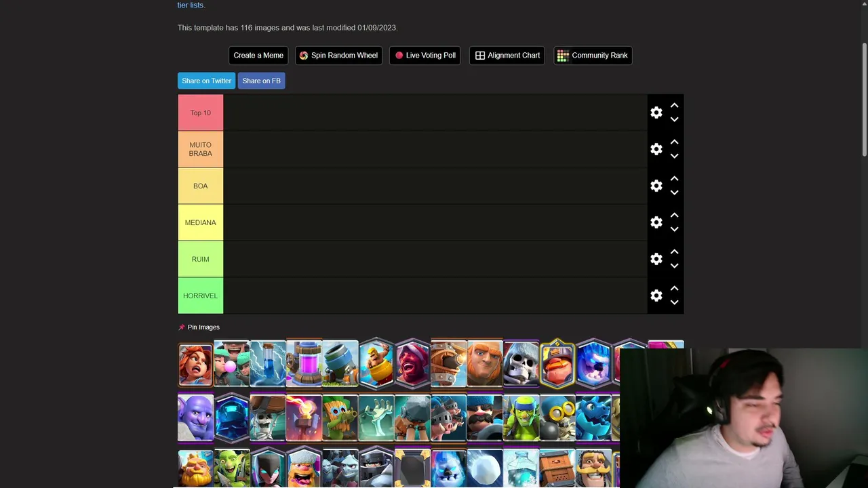Click the yellow-orange BOA tier label
This screenshot has height=488, width=868.
click(201, 186)
